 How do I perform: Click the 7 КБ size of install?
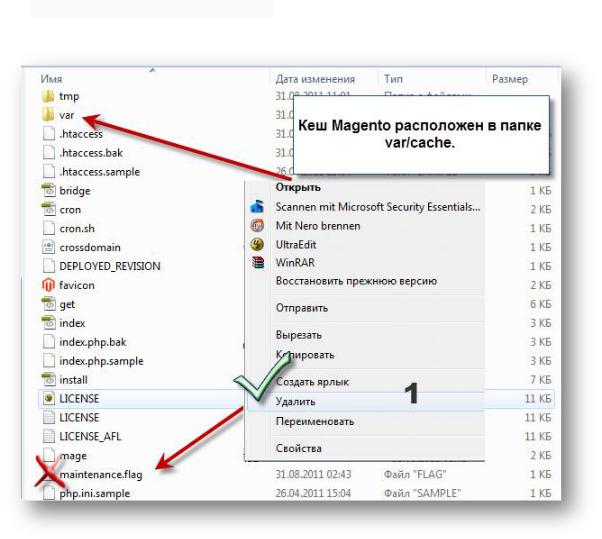click(x=541, y=380)
